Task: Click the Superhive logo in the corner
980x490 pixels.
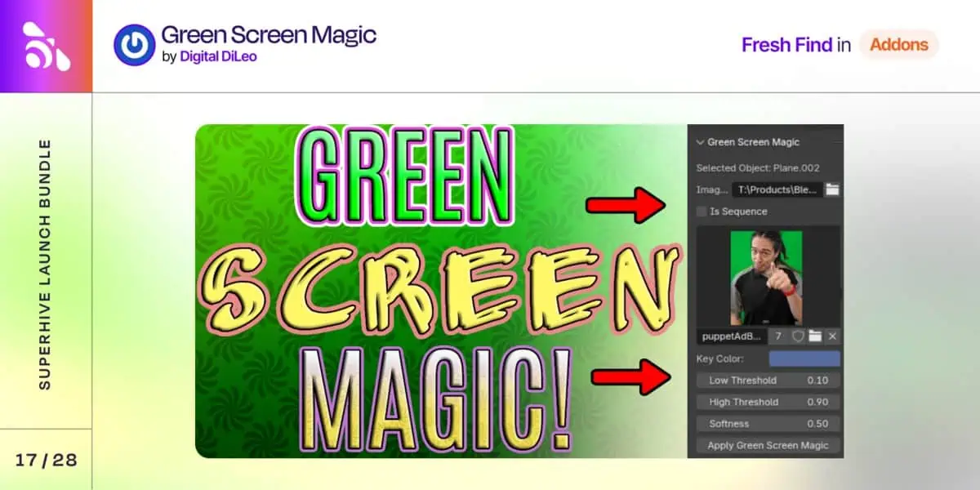Action: [x=47, y=46]
